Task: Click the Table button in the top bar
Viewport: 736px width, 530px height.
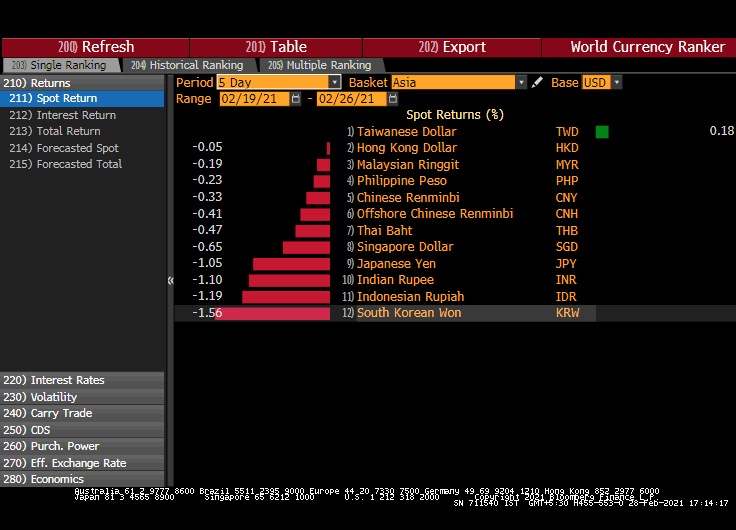Action: click(271, 47)
